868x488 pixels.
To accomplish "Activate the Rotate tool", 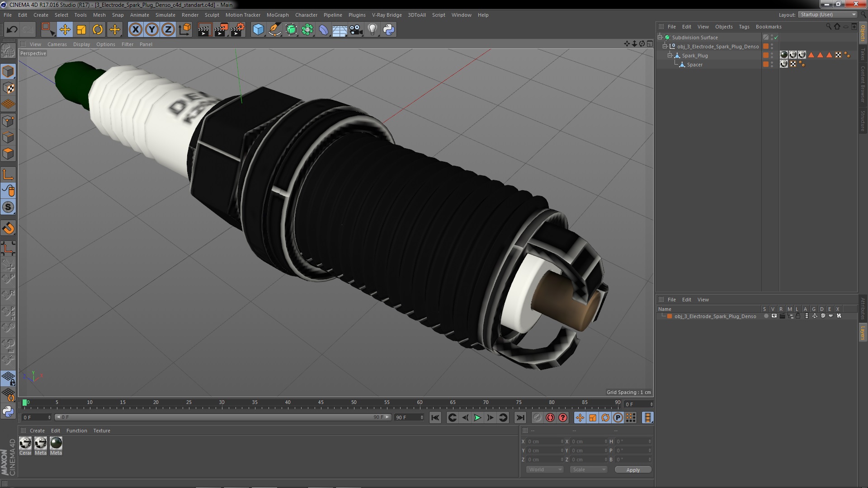I will [98, 30].
